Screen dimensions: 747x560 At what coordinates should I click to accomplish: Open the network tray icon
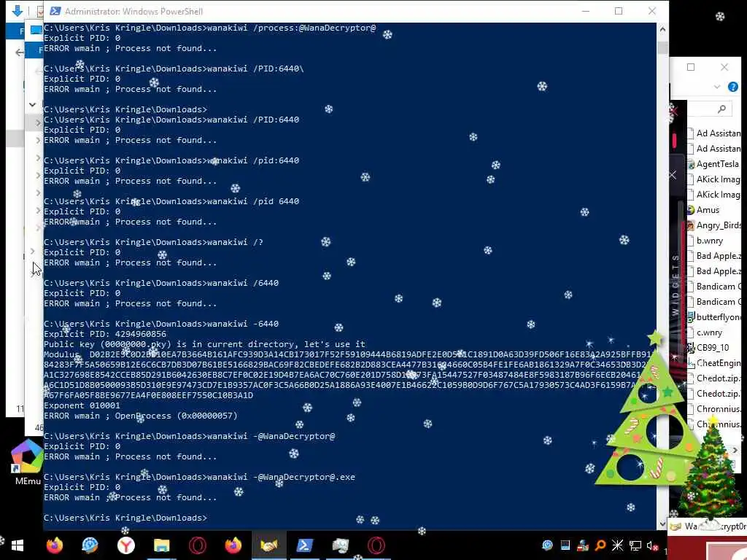[635, 545]
